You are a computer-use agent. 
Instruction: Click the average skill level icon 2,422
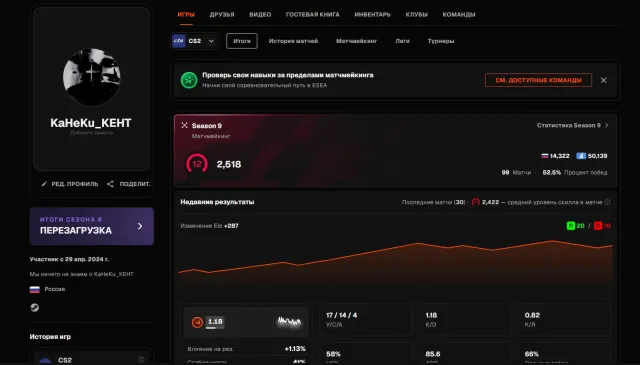[476, 202]
